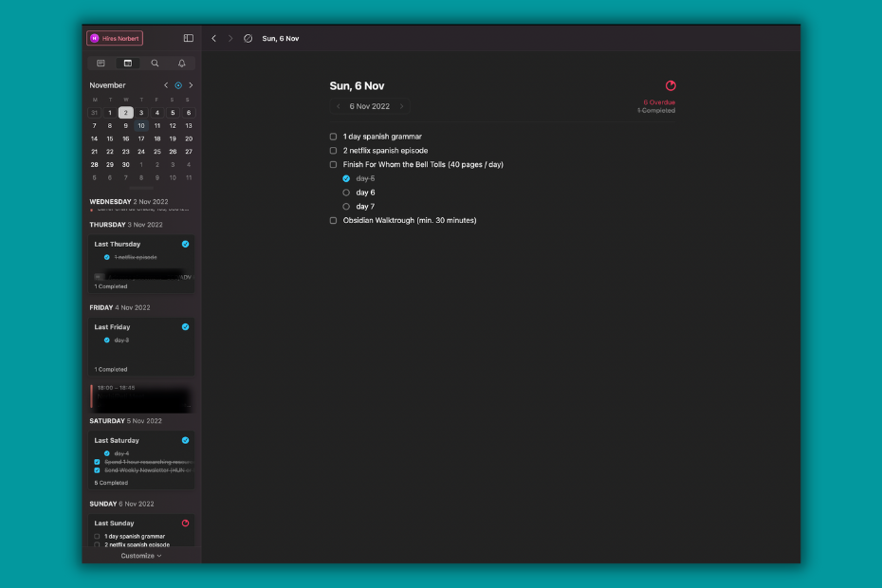Open the Last Saturday note card
Screen dimensions: 882x588
coord(141,460)
